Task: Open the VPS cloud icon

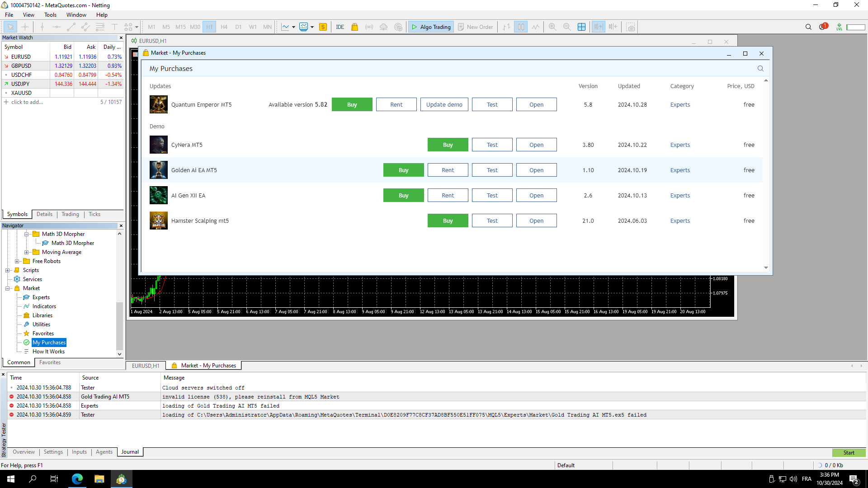Action: (383, 27)
